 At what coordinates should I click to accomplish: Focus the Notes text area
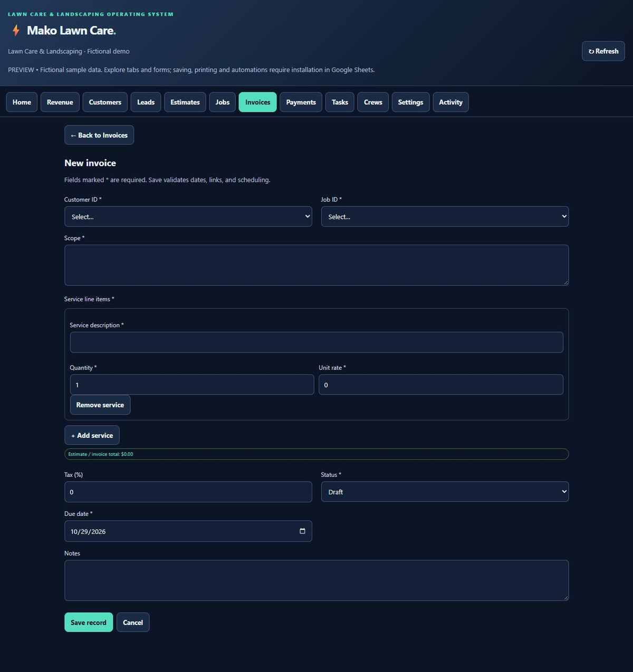click(x=316, y=580)
